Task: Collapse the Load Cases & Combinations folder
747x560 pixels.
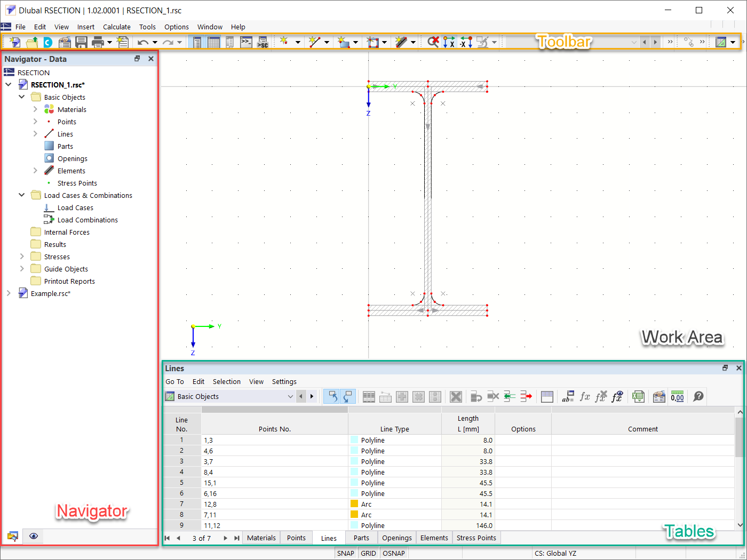Action: (22, 195)
